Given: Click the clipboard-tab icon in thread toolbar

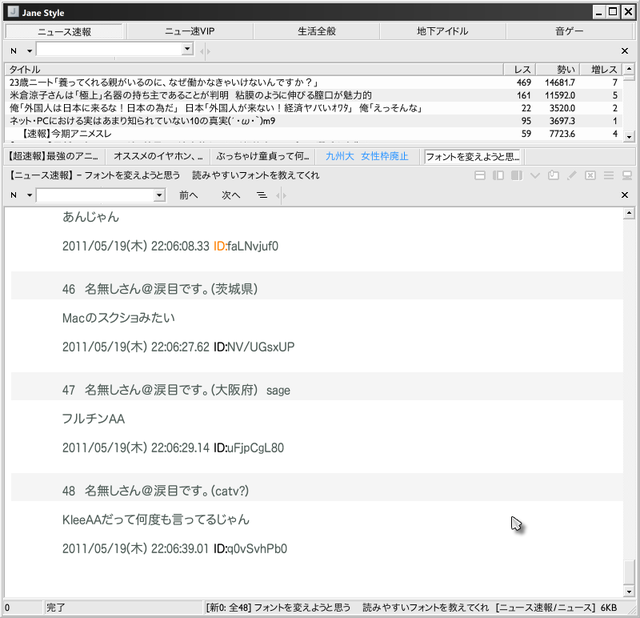Looking at the screenshot, I should pyautogui.click(x=553, y=176).
